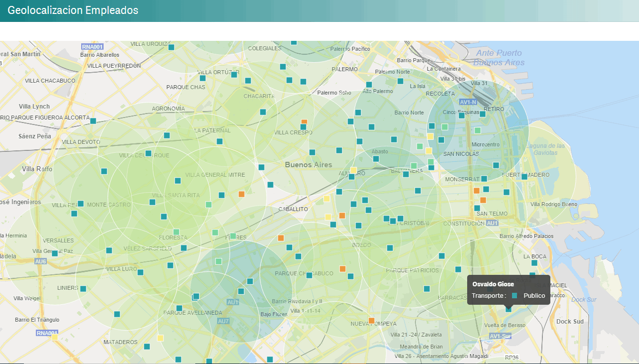Viewport: 639px width, 364px height.
Task: Select the teal marker beside Retiro label
Action: click(483, 114)
